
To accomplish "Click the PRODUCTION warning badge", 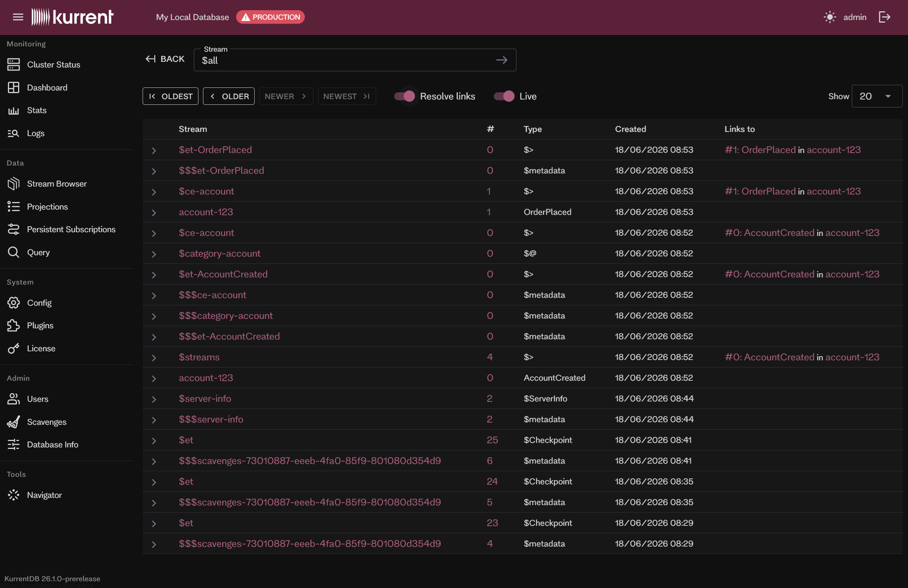I will pos(270,17).
